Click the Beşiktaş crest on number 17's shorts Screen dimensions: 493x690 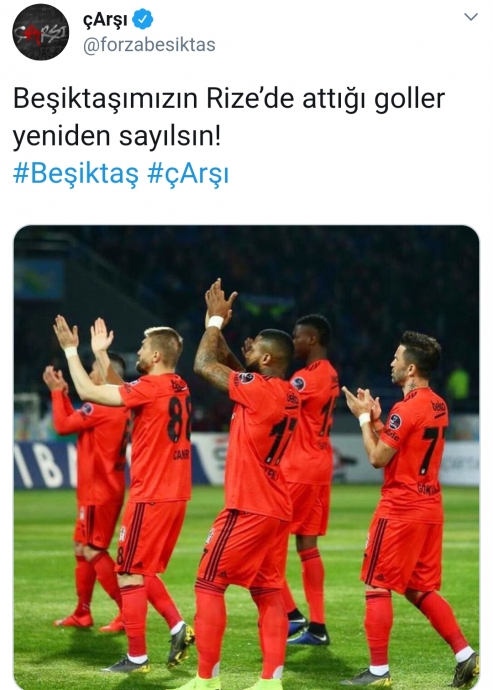(210, 535)
